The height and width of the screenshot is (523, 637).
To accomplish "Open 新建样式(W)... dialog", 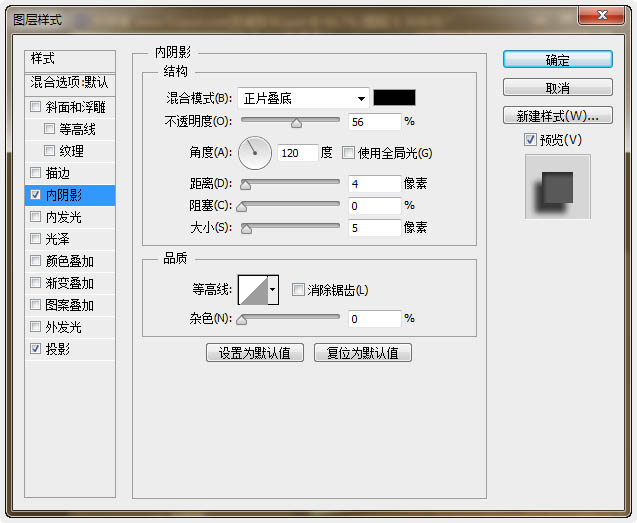I will tap(558, 115).
